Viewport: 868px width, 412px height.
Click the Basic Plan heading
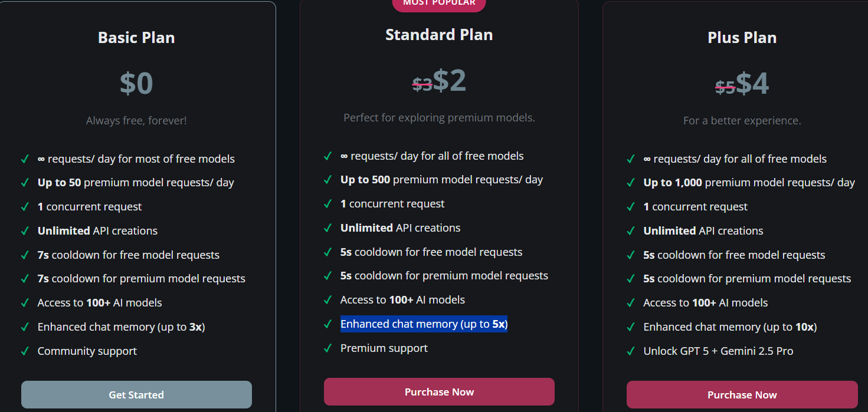point(136,38)
